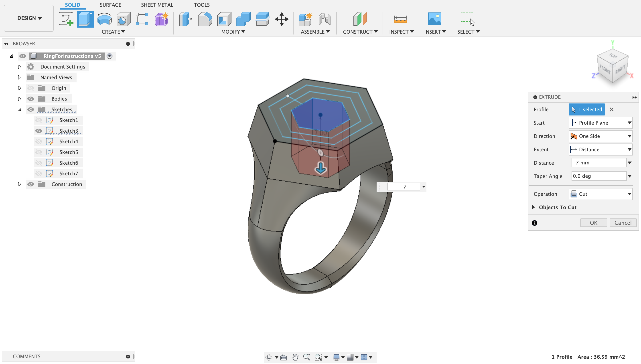Open the Operation dropdown showing Cut
The width and height of the screenshot is (641, 364).
600,194
